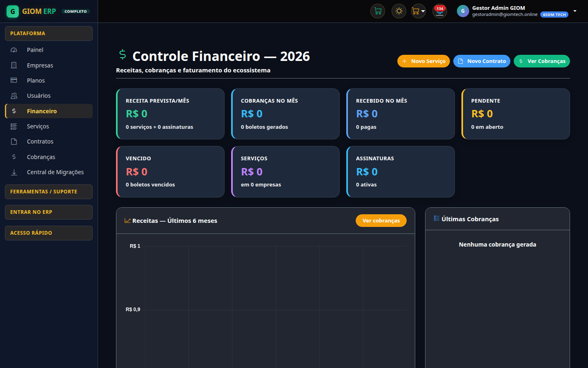The width and height of the screenshot is (588, 368).
Task: Click 'Receitas, cobranças e faturamento do ecossistema' subtitle
Action: click(193, 70)
